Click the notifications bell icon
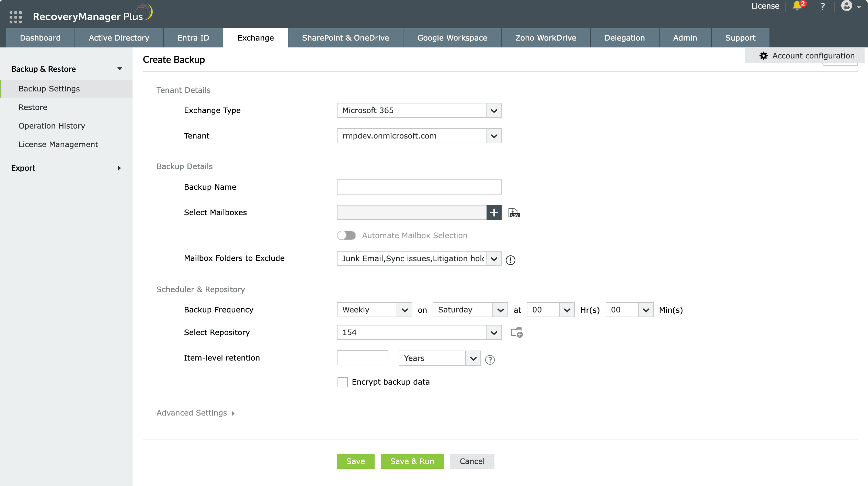Image resolution: width=868 pixels, height=486 pixels. [x=797, y=6]
